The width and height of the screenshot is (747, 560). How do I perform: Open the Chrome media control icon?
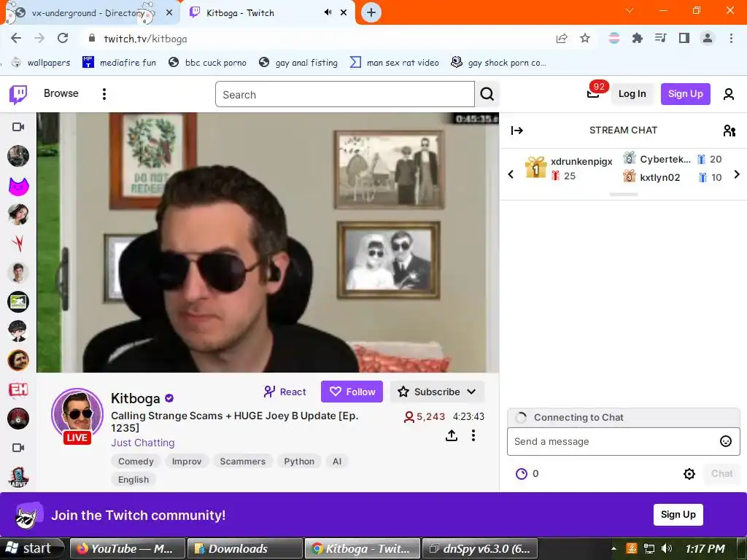(660, 38)
